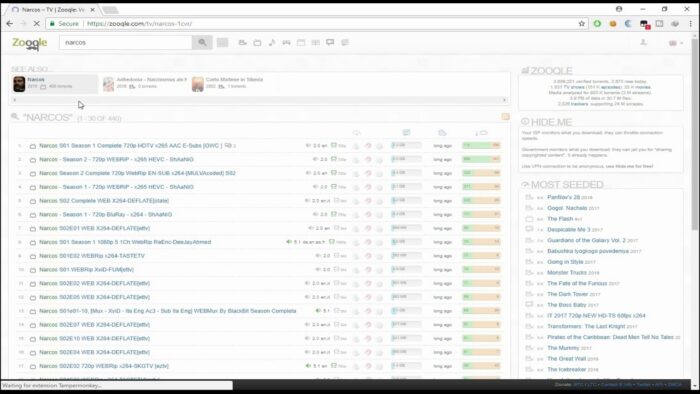Open the books category icon in header
The image size is (700, 394).
(x=316, y=42)
